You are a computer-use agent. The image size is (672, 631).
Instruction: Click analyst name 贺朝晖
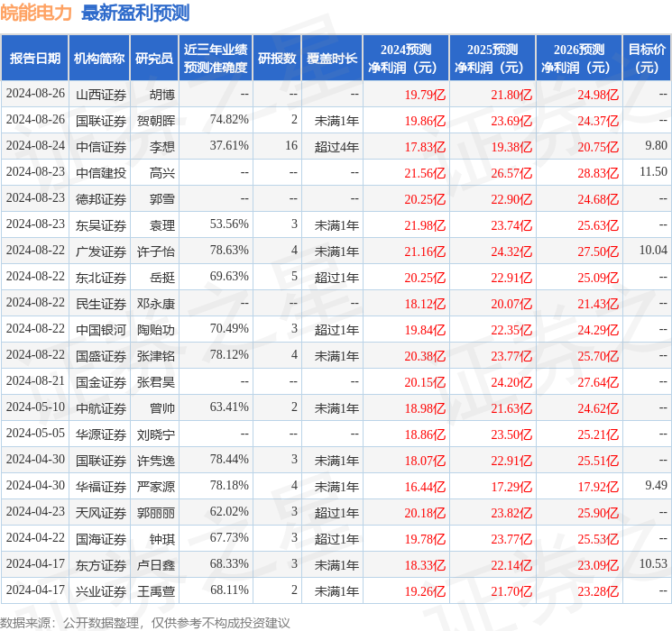click(156, 121)
